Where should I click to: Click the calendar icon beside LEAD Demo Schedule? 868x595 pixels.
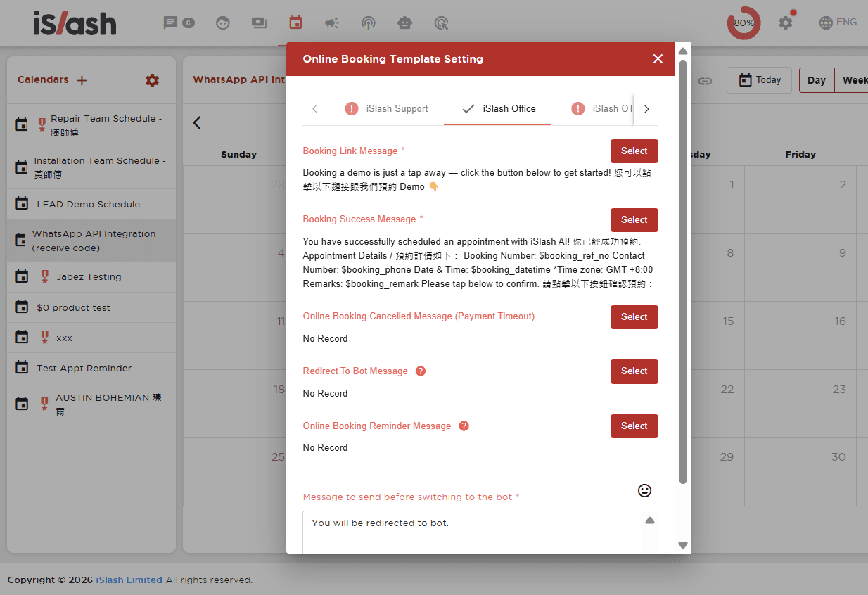22,204
